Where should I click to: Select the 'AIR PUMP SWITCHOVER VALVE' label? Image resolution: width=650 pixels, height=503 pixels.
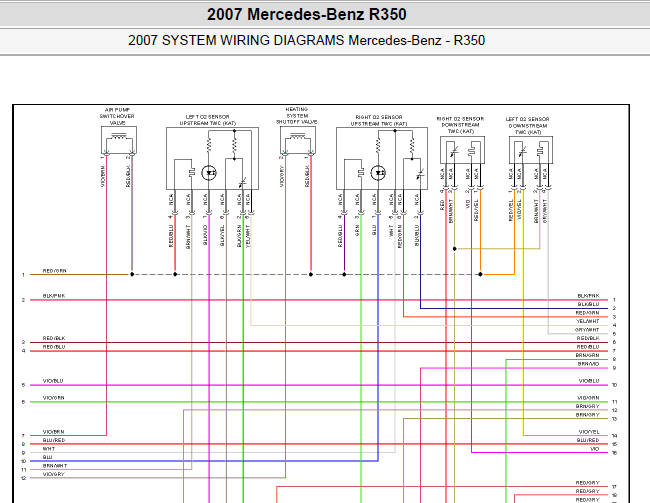(117, 117)
